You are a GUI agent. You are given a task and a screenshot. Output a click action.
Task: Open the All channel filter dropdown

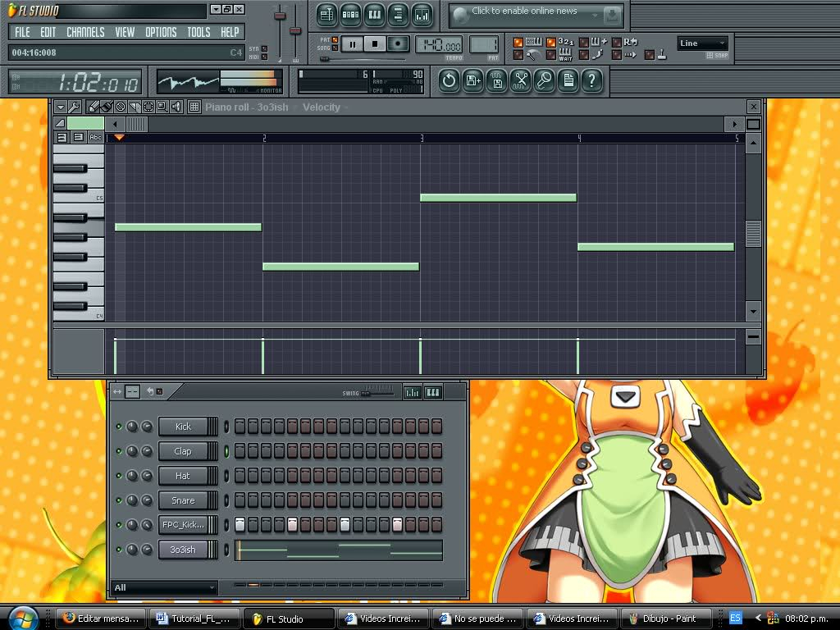pyautogui.click(x=164, y=587)
